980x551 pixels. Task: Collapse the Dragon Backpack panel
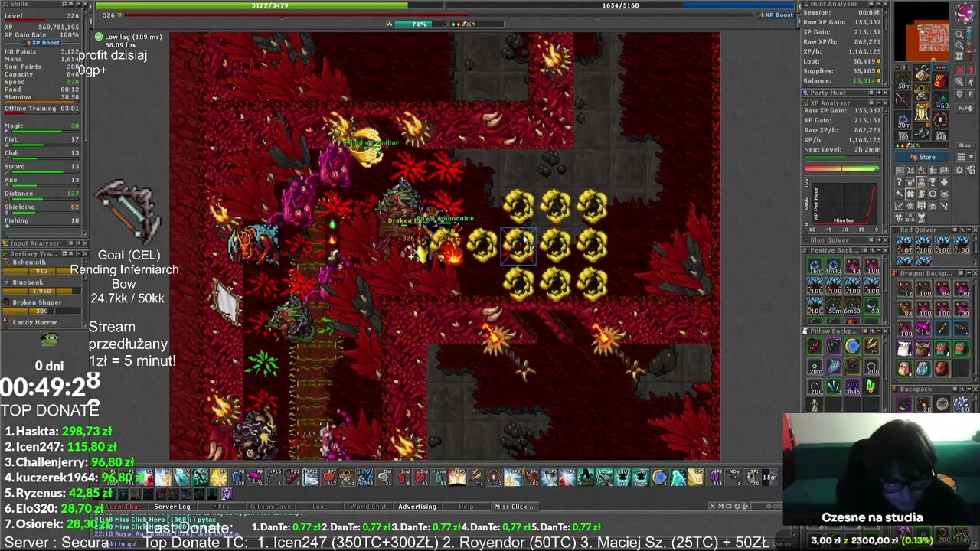969,273
